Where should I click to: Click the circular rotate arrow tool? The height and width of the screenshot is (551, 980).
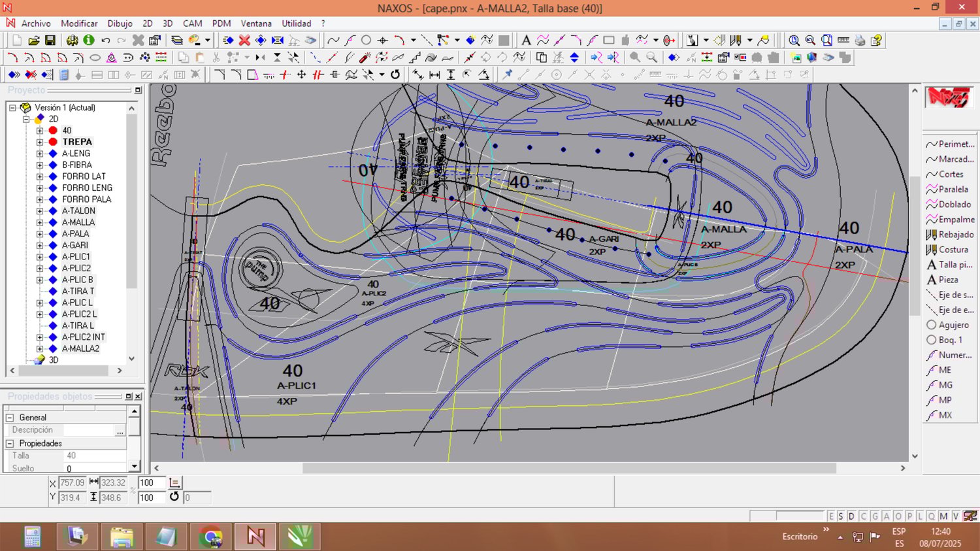[395, 75]
